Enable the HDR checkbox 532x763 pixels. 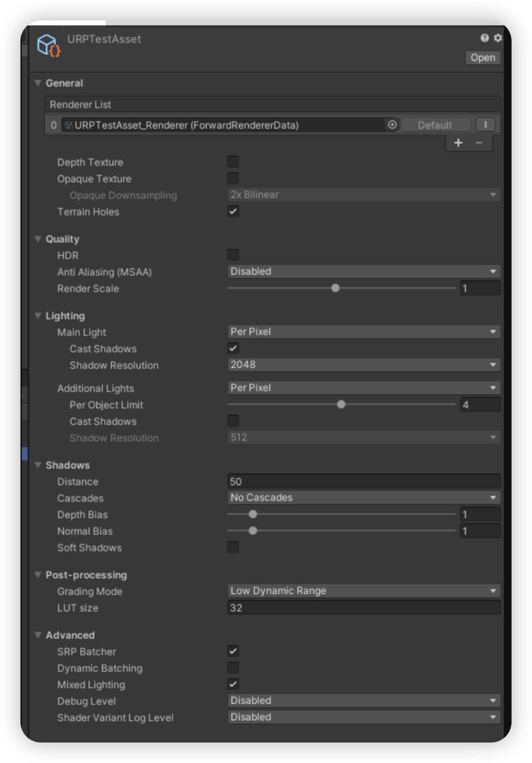tap(233, 255)
